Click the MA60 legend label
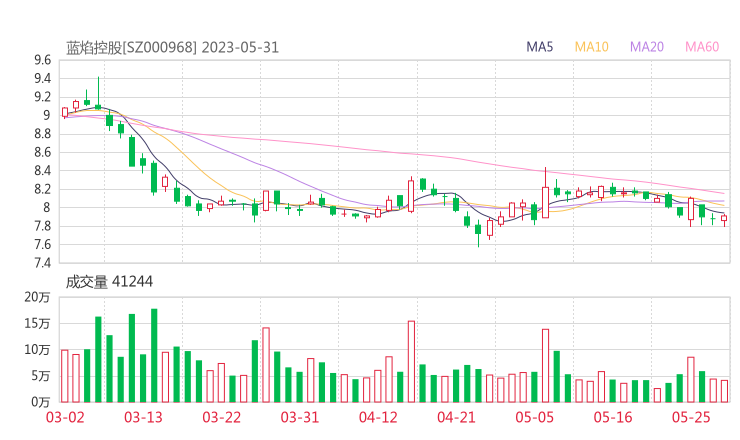 [702, 47]
